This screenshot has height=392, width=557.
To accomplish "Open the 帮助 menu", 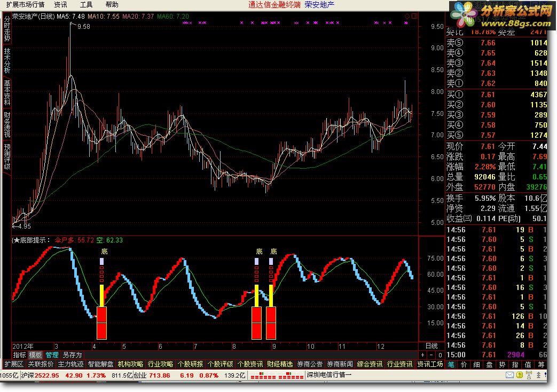I will pos(112,5).
